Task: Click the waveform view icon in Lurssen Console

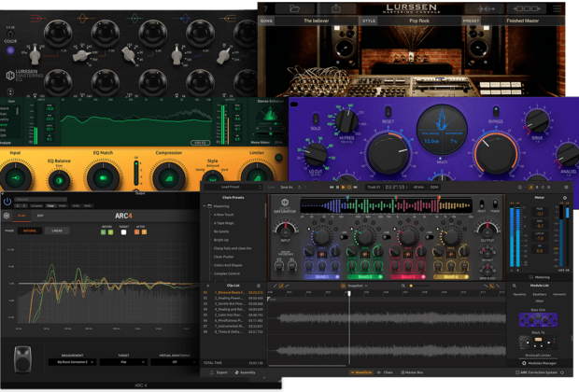Action: tap(486, 8)
